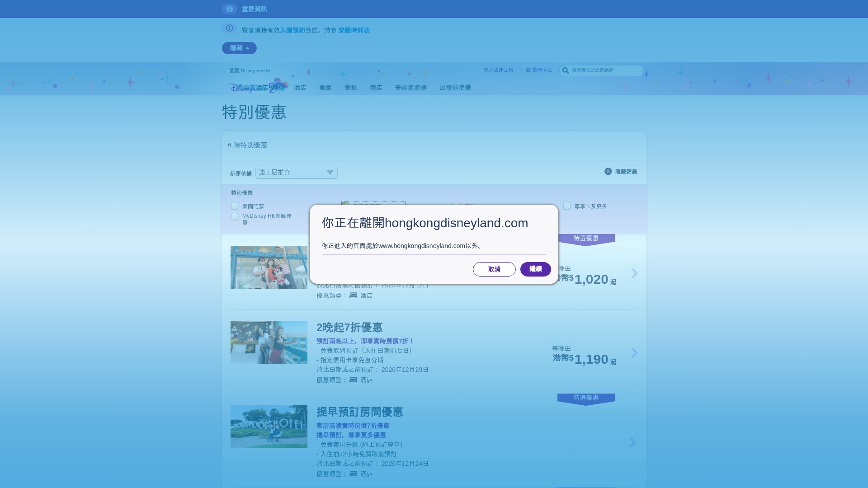Click the text 預訂兩晚以上，即享賓時房價7折！
Viewport: 868px width, 488px height.
coord(365,341)
